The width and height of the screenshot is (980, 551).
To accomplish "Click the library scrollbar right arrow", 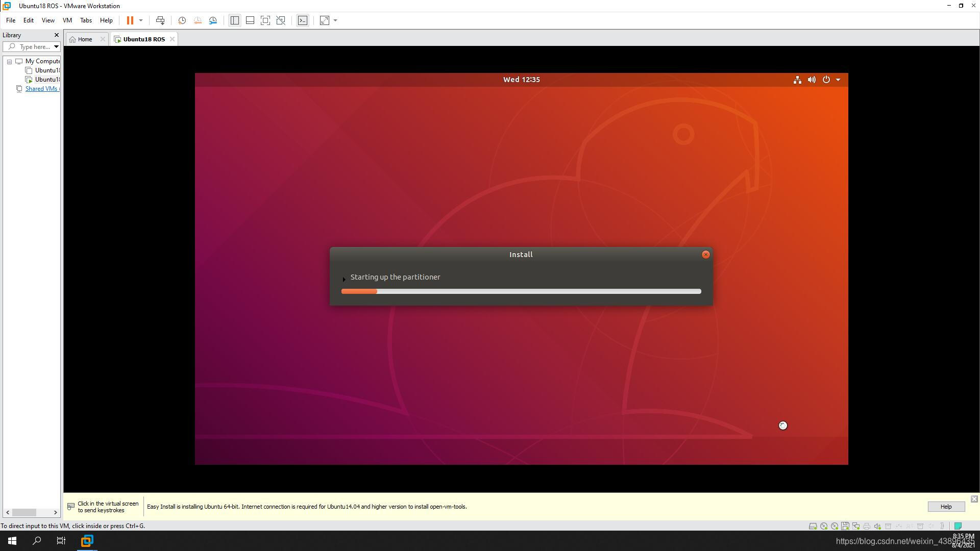I will (55, 512).
